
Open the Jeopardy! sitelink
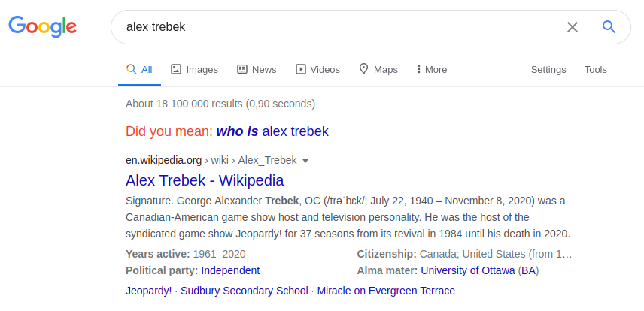point(149,291)
